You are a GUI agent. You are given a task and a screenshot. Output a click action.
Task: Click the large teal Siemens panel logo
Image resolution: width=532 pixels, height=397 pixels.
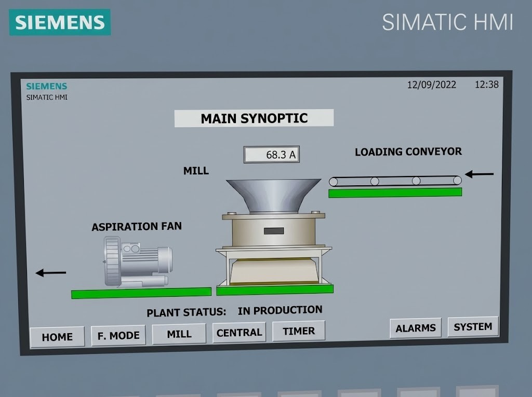coord(60,22)
